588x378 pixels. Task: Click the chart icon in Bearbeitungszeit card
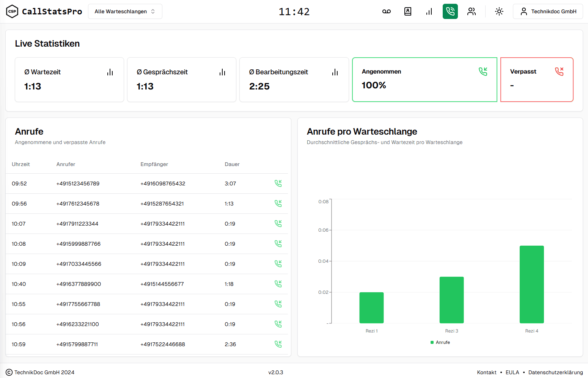coord(335,72)
